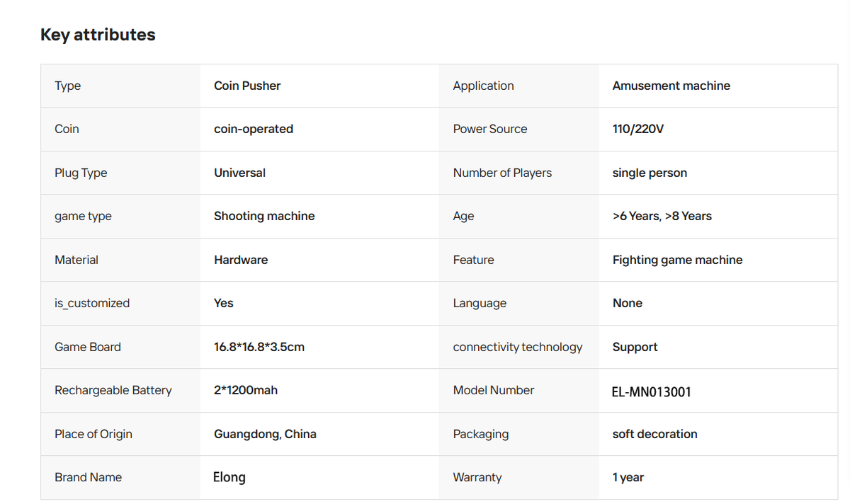The width and height of the screenshot is (850, 504).
Task: Select the "2*1200mah" battery value
Action: [x=246, y=390]
